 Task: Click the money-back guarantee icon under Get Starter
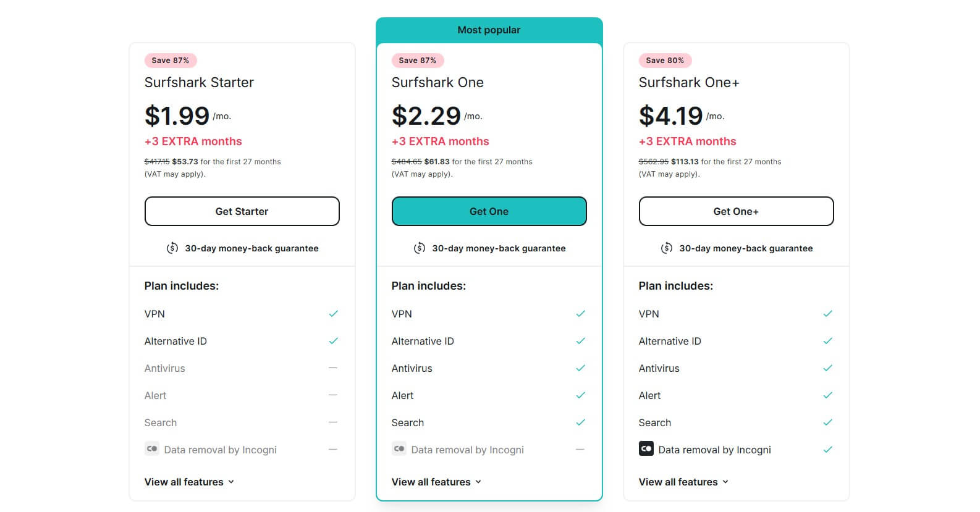(x=172, y=248)
